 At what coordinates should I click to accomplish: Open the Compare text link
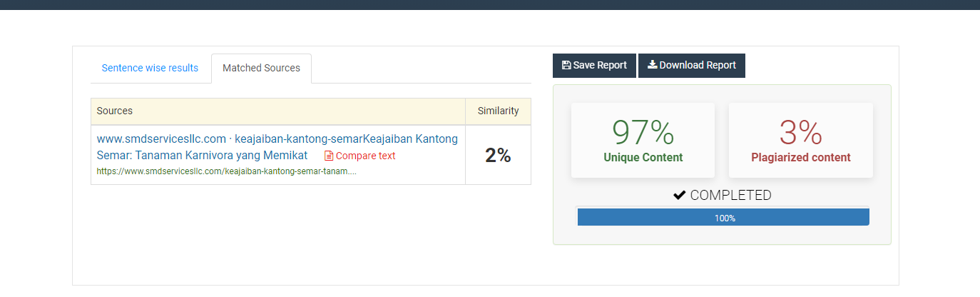(x=365, y=156)
